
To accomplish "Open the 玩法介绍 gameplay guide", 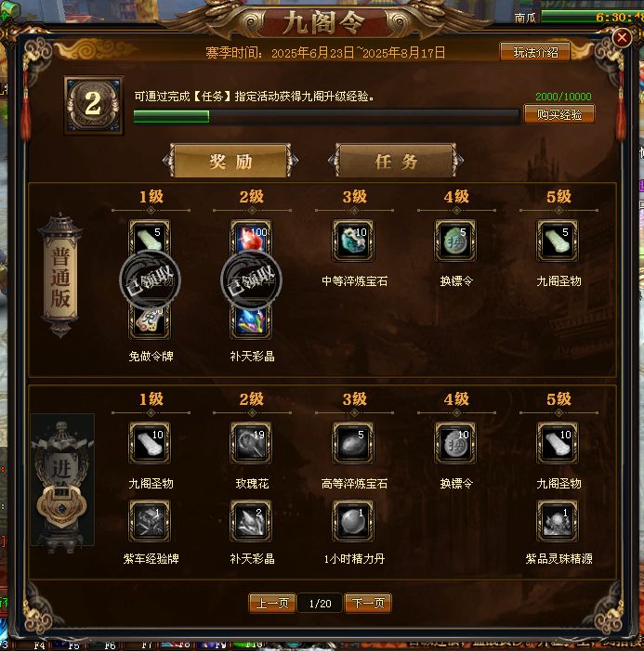I will pos(535,52).
